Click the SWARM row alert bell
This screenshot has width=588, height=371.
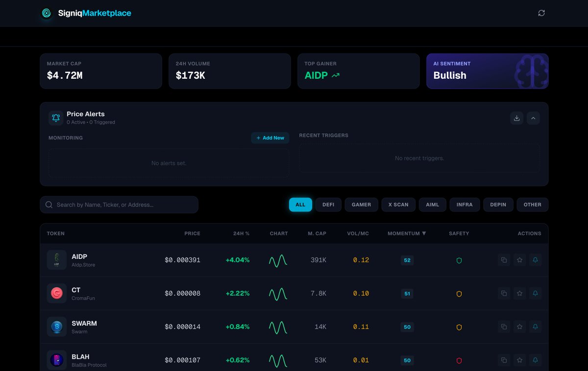[x=535, y=326]
